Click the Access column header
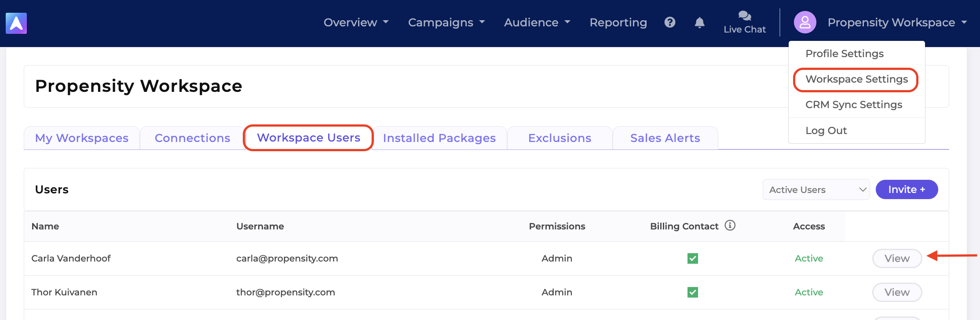 809,226
